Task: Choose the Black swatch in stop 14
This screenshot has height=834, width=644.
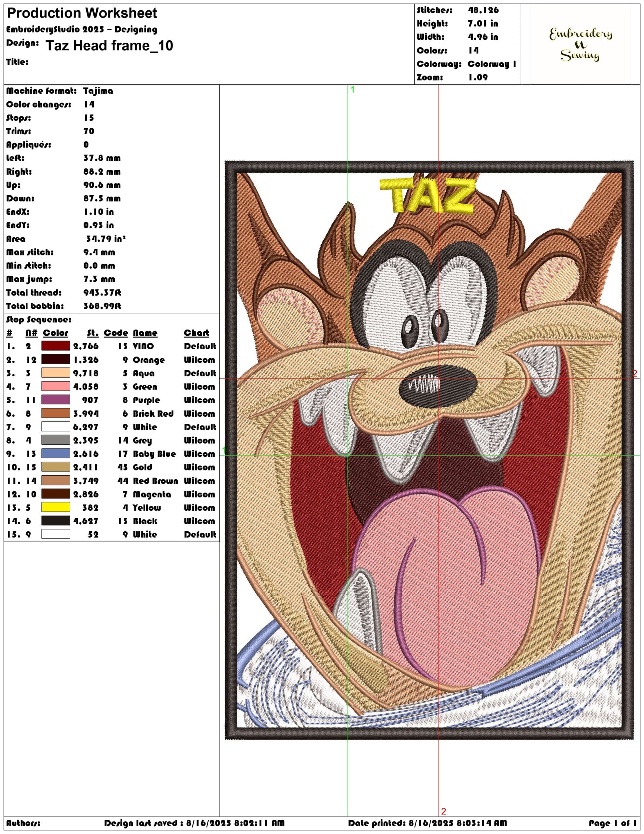Action: [56, 521]
